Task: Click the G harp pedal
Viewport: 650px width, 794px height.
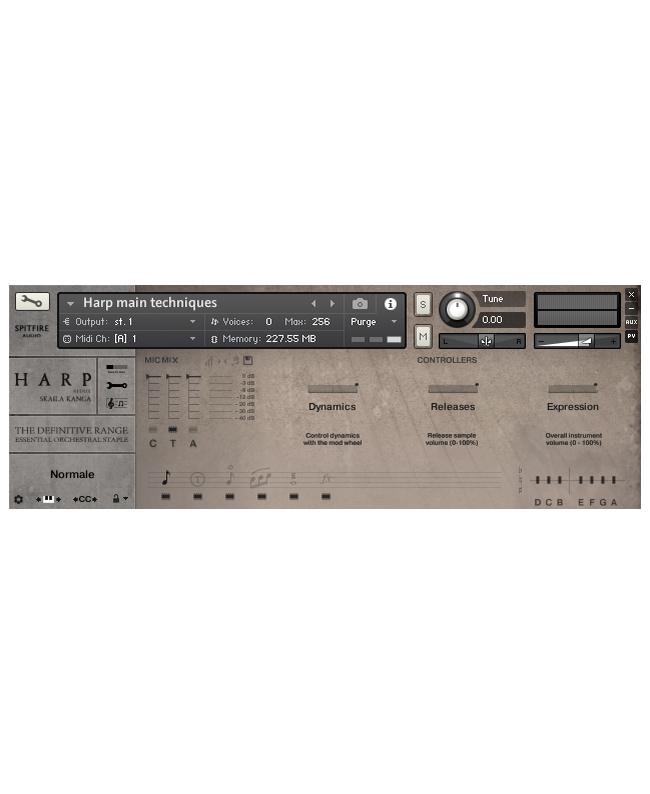Action: tap(603, 480)
